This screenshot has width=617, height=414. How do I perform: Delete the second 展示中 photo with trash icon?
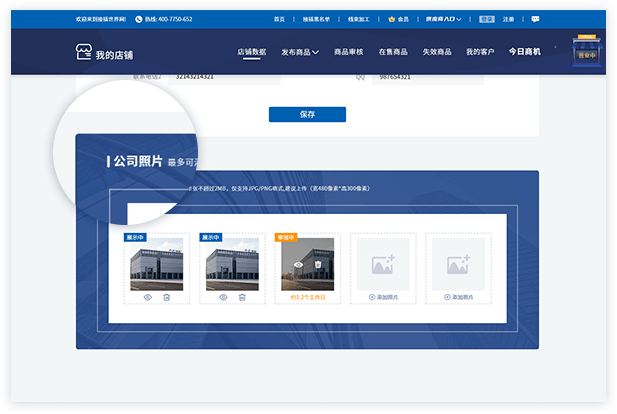click(x=242, y=298)
